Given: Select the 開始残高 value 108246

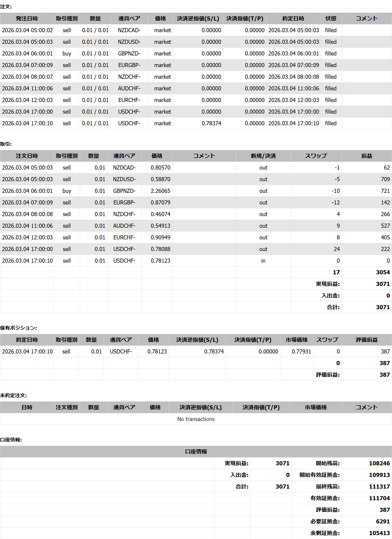Looking at the screenshot, I should point(379,463).
